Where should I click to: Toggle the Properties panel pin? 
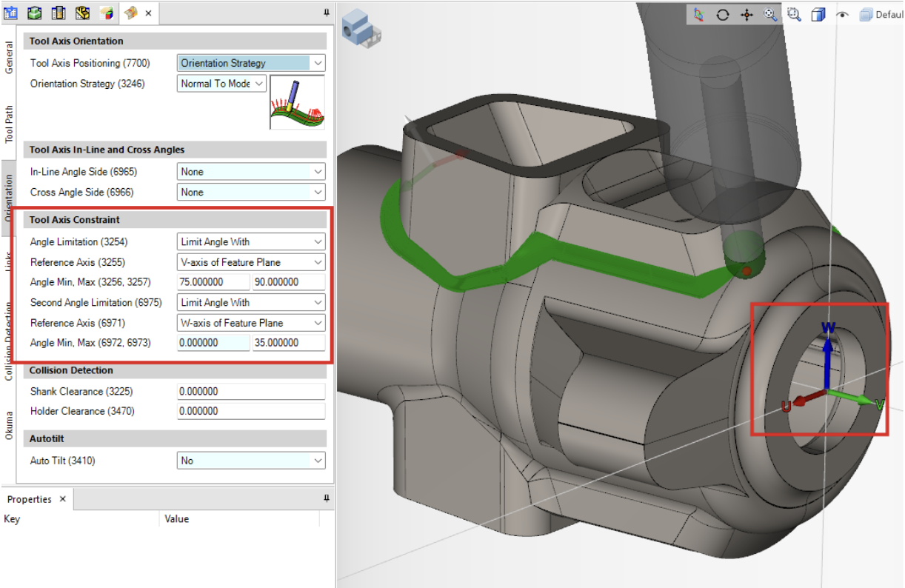[x=326, y=499]
